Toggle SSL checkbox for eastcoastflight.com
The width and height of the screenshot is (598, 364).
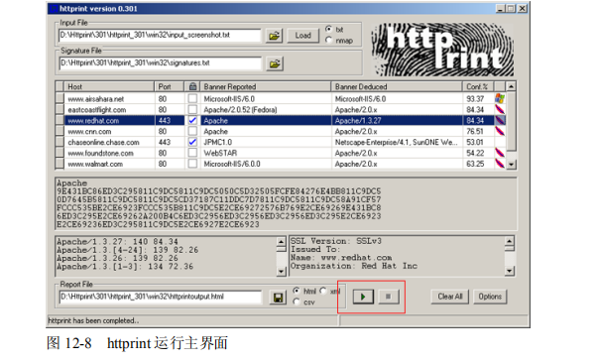click(x=192, y=109)
